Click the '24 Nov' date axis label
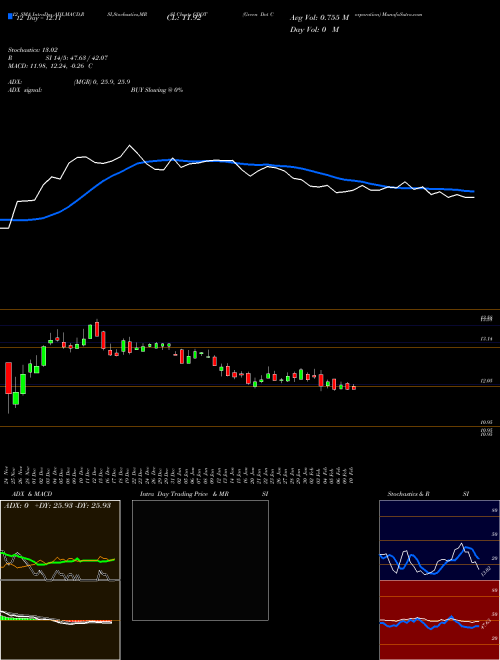Viewport: 500px width, 660px height. tap(7, 475)
